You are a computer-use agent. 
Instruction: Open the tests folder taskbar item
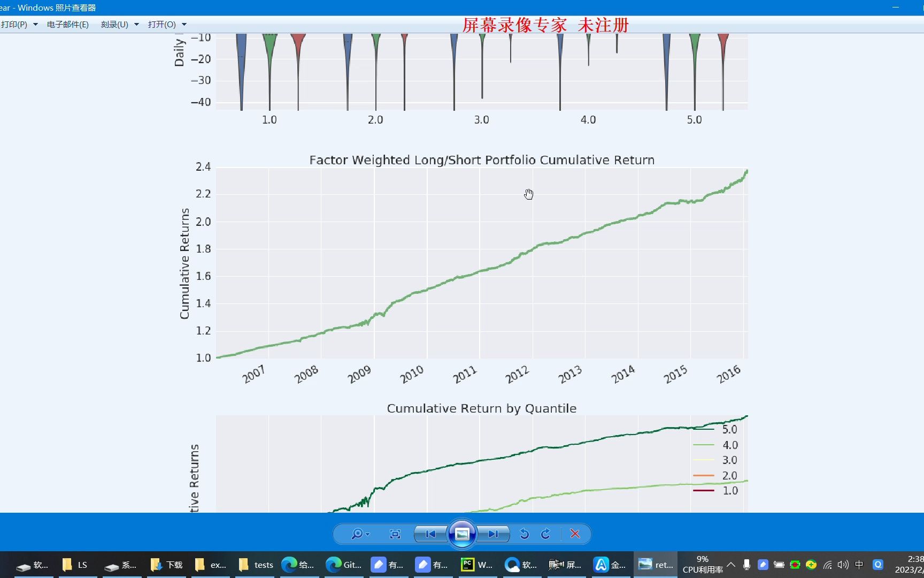256,565
